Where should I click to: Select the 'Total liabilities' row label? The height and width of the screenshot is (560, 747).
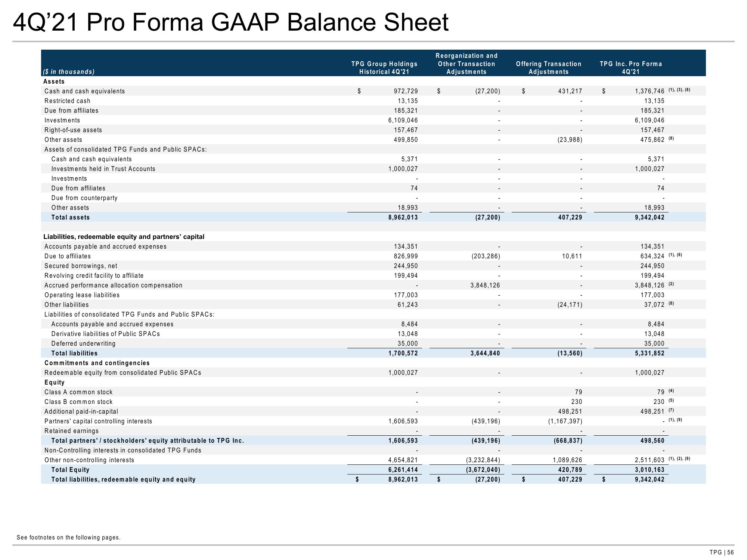coord(74,353)
